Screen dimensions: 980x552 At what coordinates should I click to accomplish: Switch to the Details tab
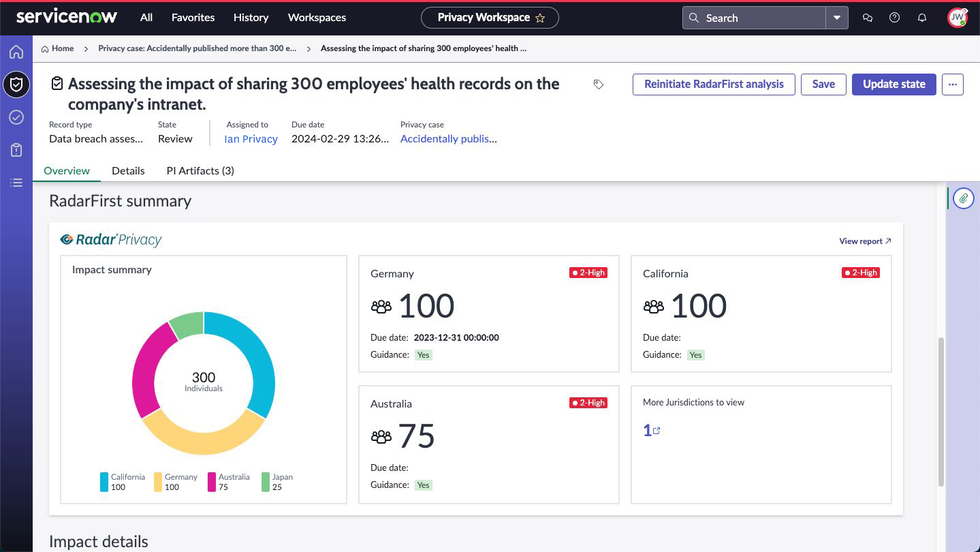(128, 170)
